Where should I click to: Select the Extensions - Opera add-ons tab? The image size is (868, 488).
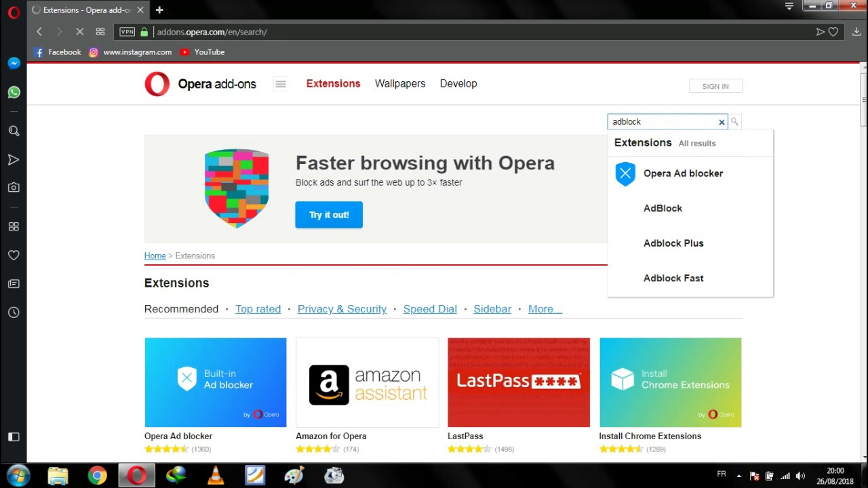pyautogui.click(x=88, y=10)
